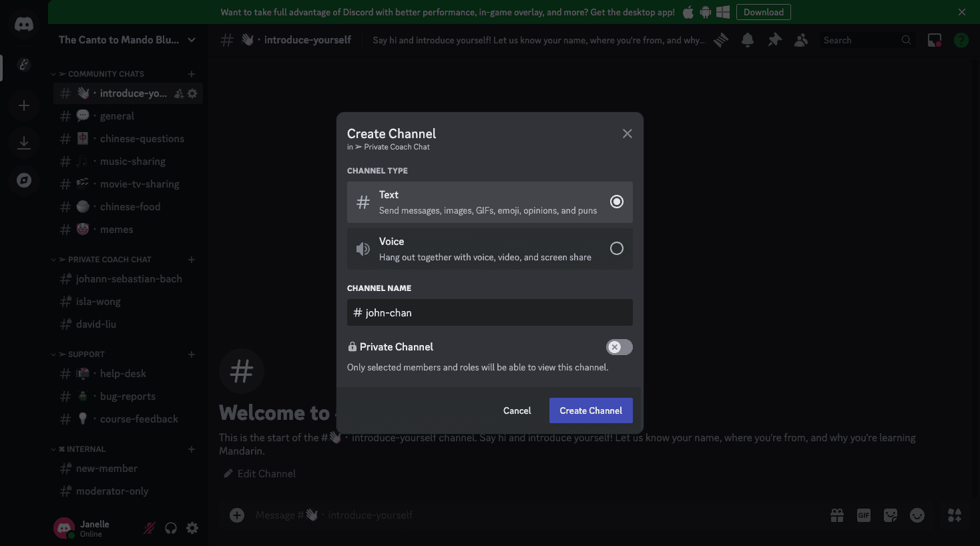Deafen with headphones icon
The width and height of the screenshot is (980, 546).
pos(171,528)
